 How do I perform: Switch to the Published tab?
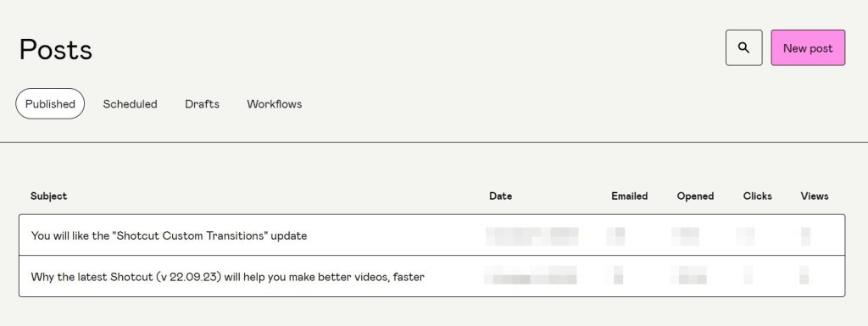[x=50, y=104]
